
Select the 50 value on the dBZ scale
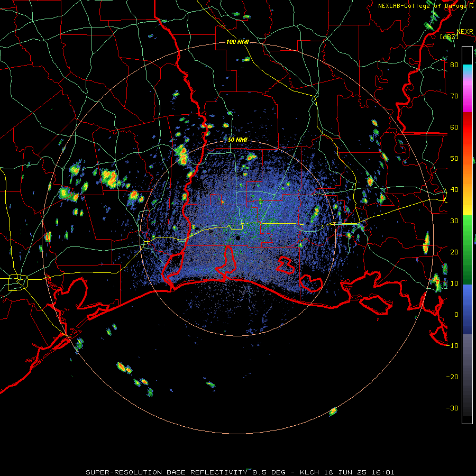[x=454, y=159]
